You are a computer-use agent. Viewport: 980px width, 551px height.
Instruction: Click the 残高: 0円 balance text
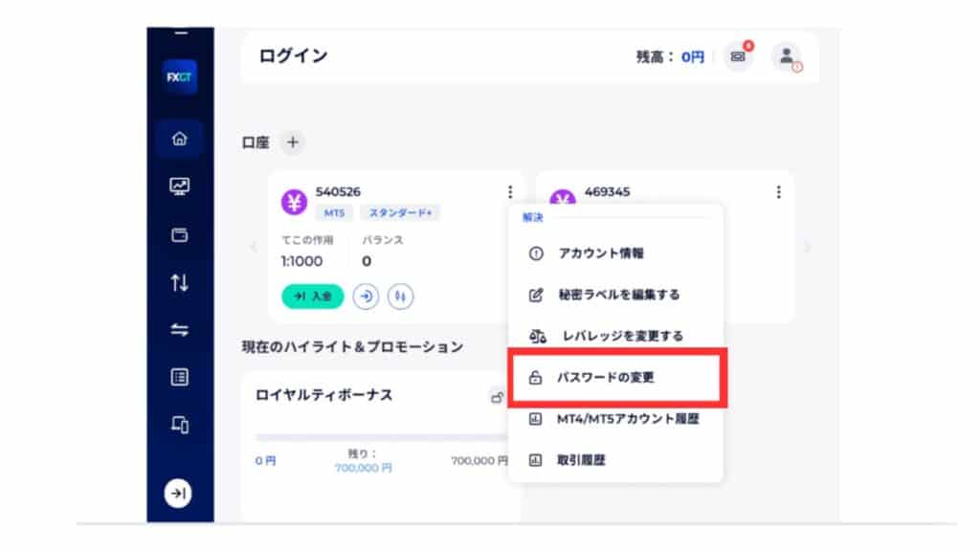click(670, 56)
